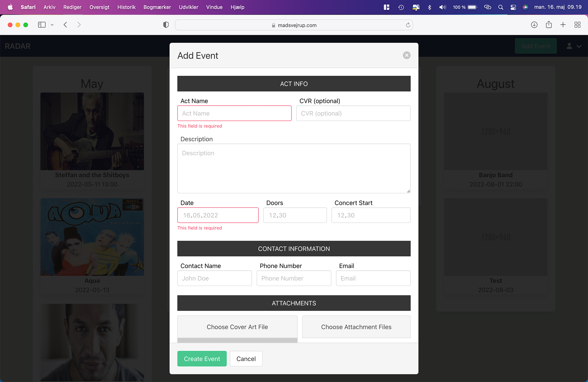Click the Create Event button

click(x=202, y=359)
